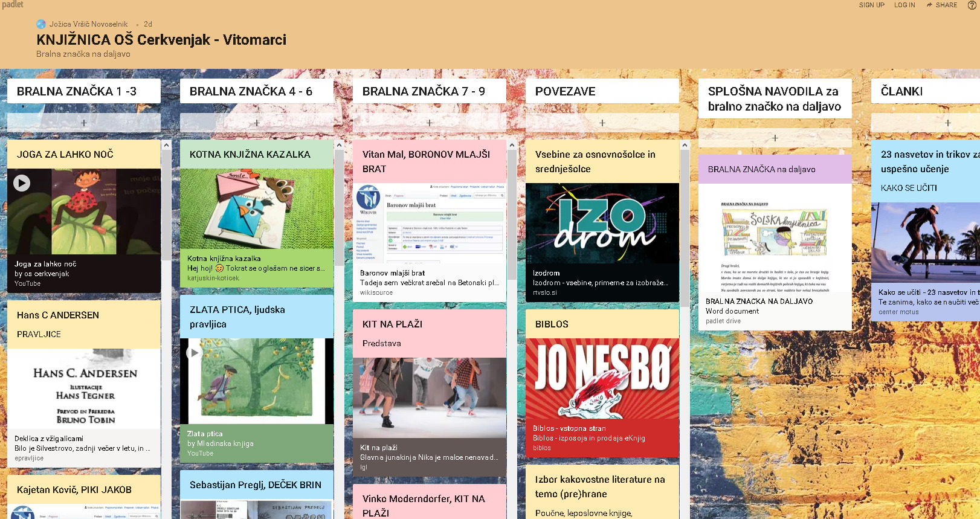Viewport: 980px width, 519px height.
Task: Click KOTNA KNJIŽNA KAZALKA post title
Action: pos(250,154)
